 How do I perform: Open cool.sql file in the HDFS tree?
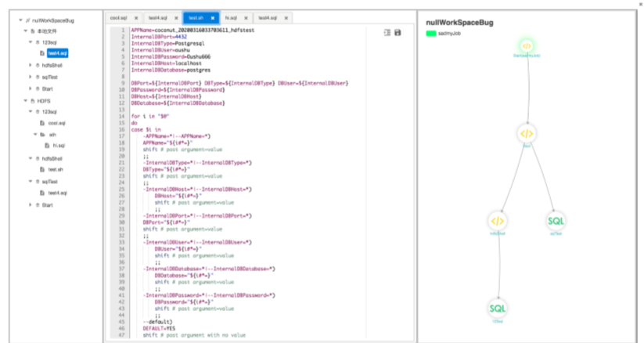[x=56, y=123]
